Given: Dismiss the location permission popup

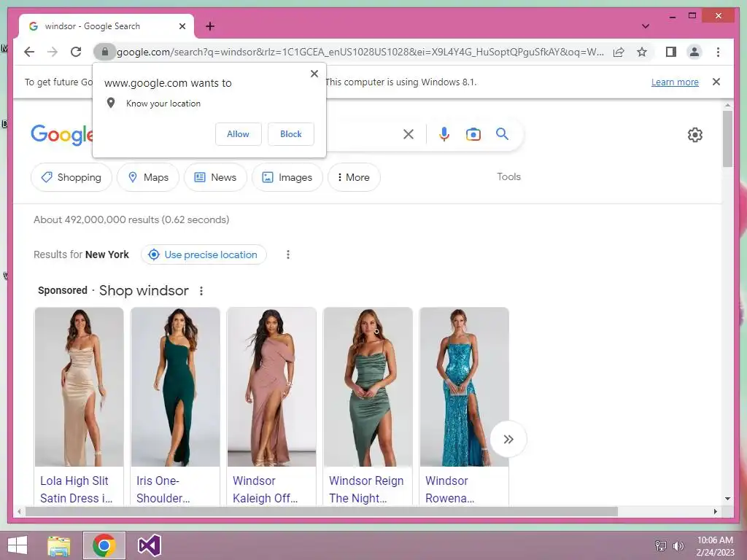Looking at the screenshot, I should 314,74.
